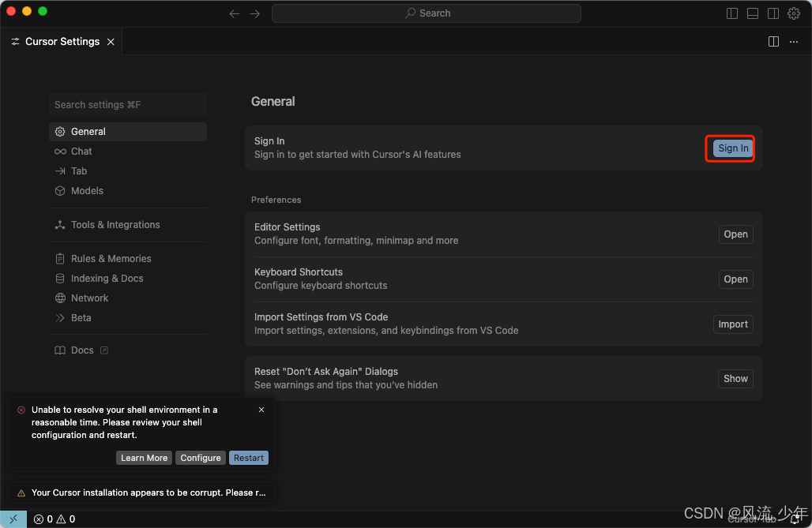Click the sliders icon on Cursor Settings tab
812x528 pixels.
coord(16,41)
